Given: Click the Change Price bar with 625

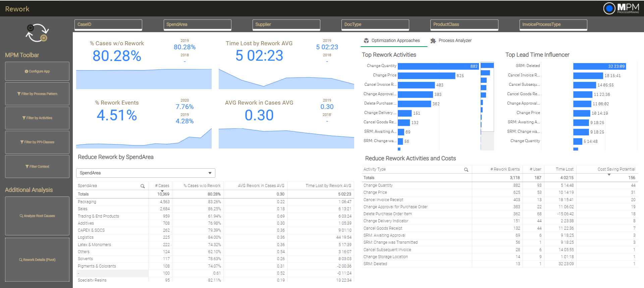Looking at the screenshot, I should (426, 75).
